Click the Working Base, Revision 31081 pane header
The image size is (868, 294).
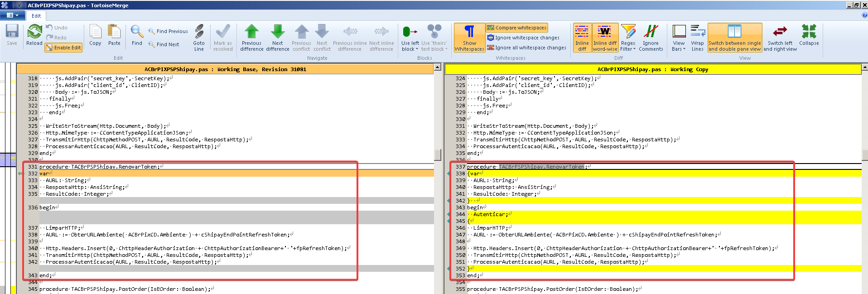coord(225,69)
